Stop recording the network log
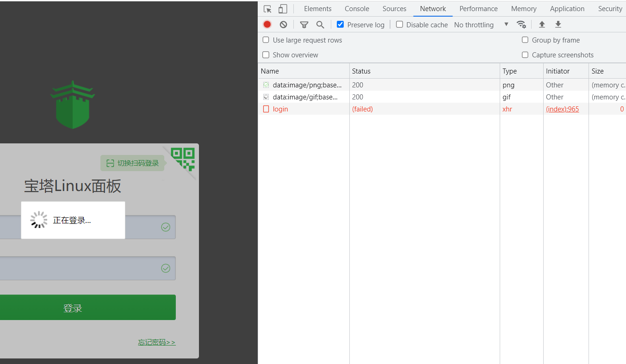Viewport: 626px width, 364px height. (x=267, y=25)
